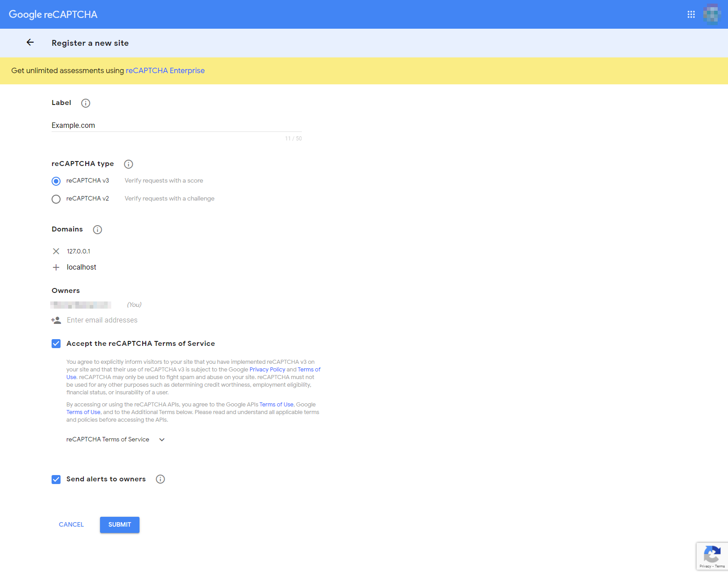Click Terms link in reCAPTCHA badge
The width and height of the screenshot is (728, 576).
pyautogui.click(x=720, y=567)
